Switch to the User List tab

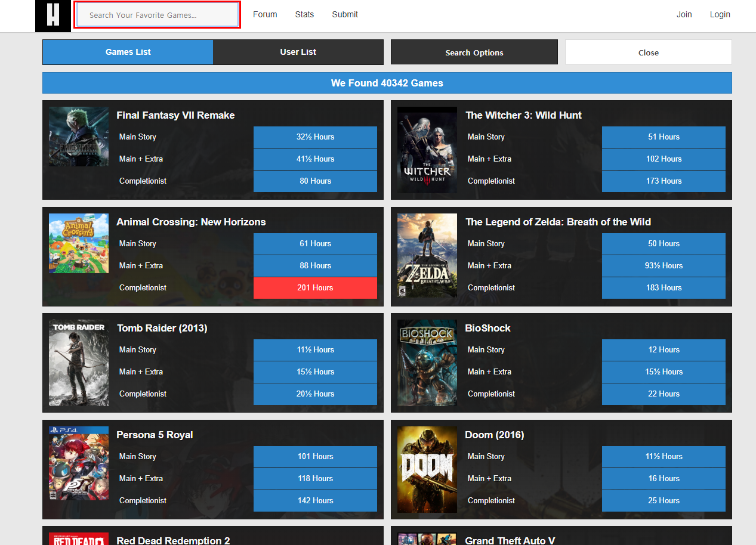298,52
